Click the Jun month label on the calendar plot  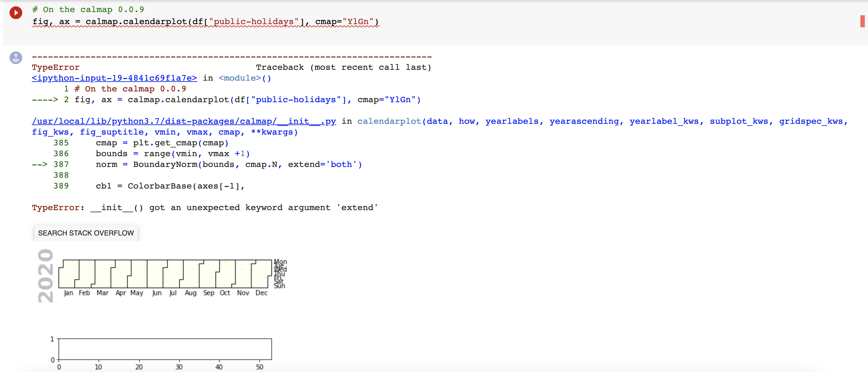[x=157, y=293]
